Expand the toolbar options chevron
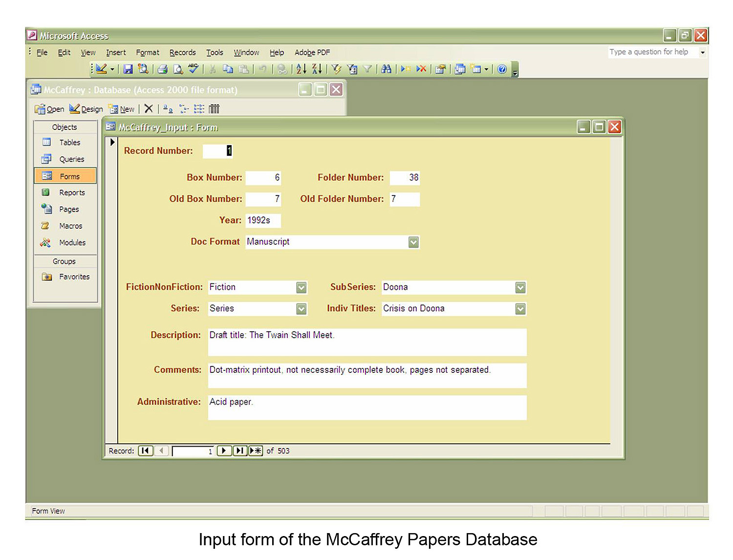This screenshot has height=560, width=733. pos(515,70)
